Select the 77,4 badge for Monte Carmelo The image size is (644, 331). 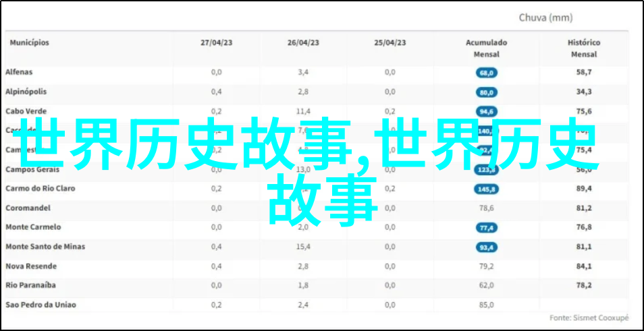click(x=486, y=229)
